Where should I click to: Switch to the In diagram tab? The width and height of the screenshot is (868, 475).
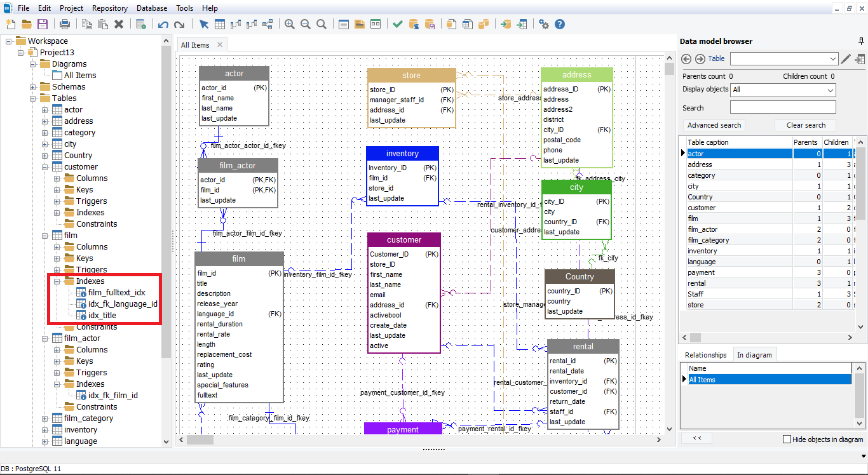coord(755,354)
